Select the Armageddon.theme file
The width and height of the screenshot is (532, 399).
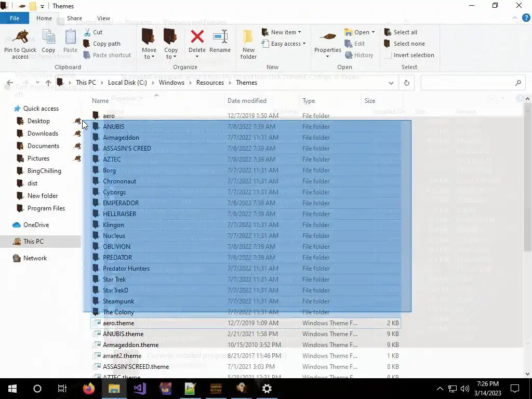[x=130, y=345]
